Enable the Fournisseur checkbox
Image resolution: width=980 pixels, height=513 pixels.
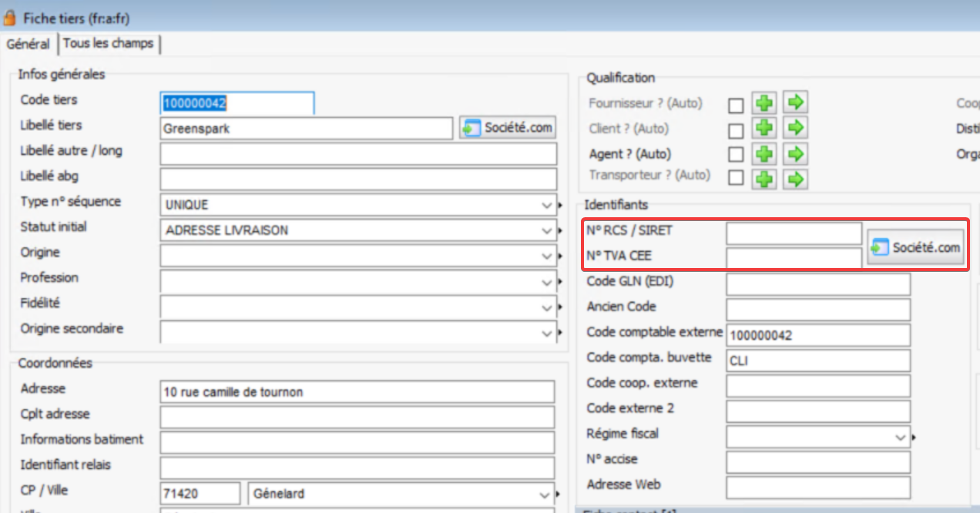coord(736,105)
